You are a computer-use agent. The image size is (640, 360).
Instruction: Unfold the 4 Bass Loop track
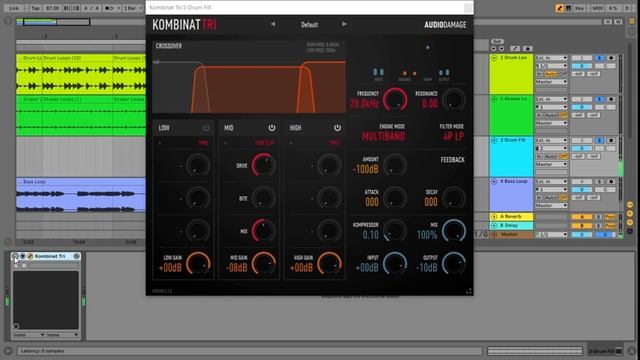[x=494, y=181]
